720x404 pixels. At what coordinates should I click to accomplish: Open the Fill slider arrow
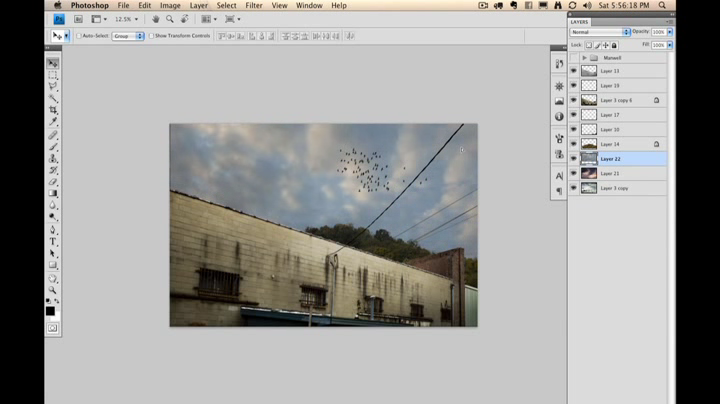click(670, 45)
